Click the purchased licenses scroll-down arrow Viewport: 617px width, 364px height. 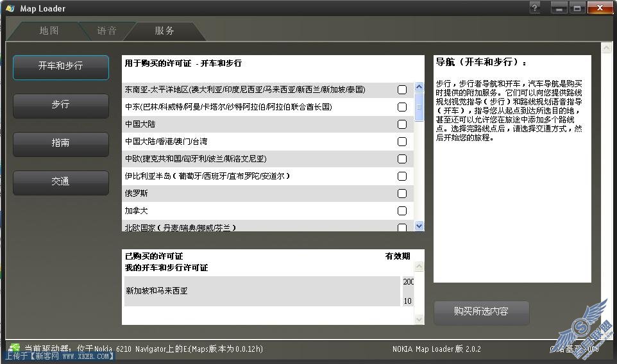[419, 320]
